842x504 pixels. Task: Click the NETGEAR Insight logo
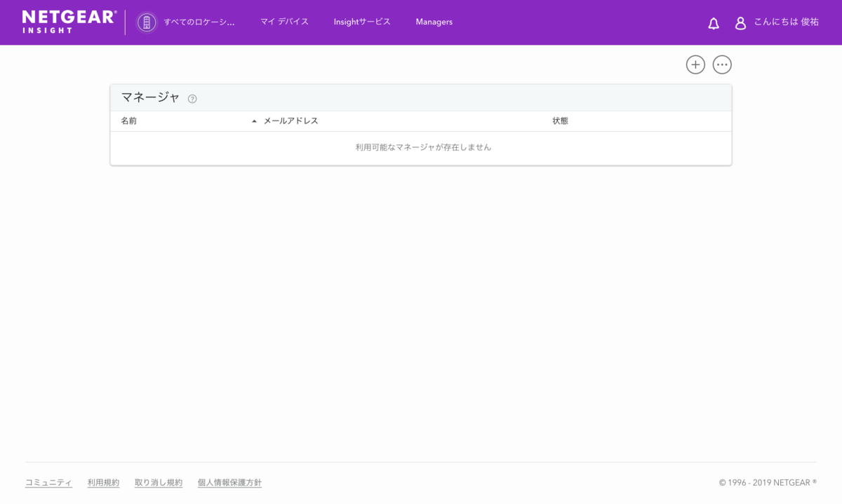(69, 22)
